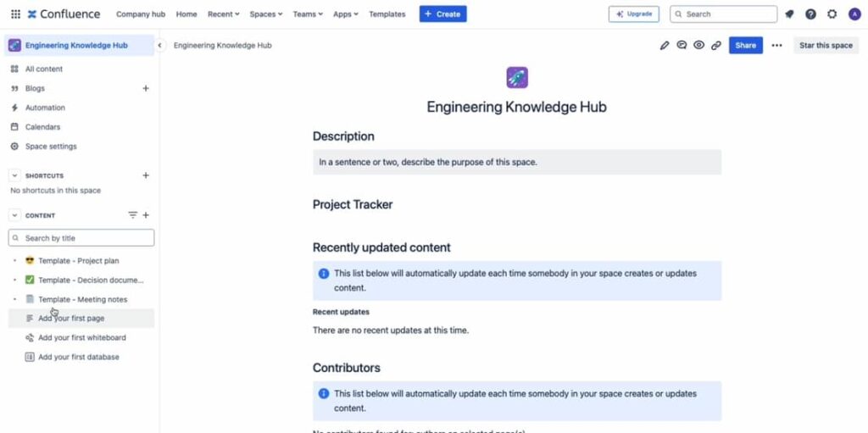Open the comments icon beside edit
The width and height of the screenshot is (868, 433).
coord(682,46)
